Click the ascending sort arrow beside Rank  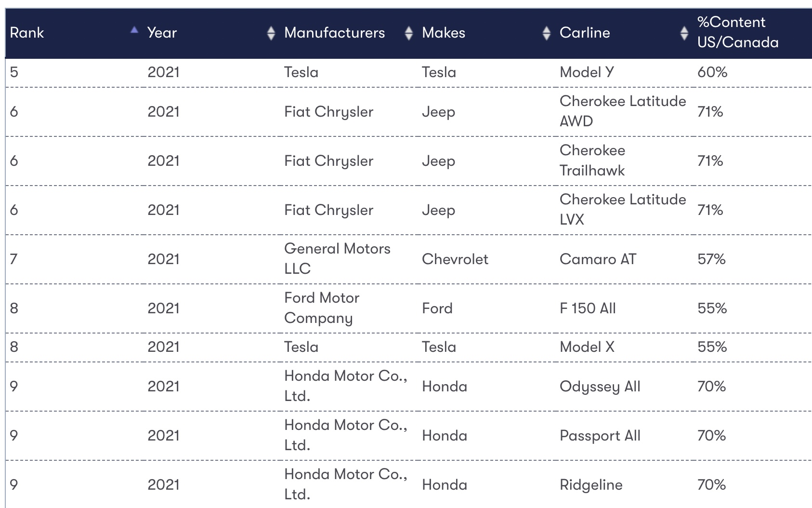tap(134, 30)
